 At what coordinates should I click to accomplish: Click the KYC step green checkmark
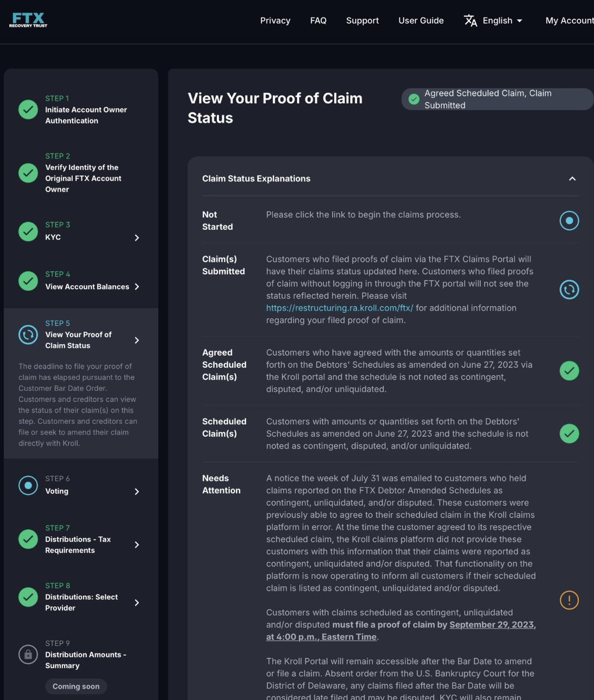pos(28,231)
